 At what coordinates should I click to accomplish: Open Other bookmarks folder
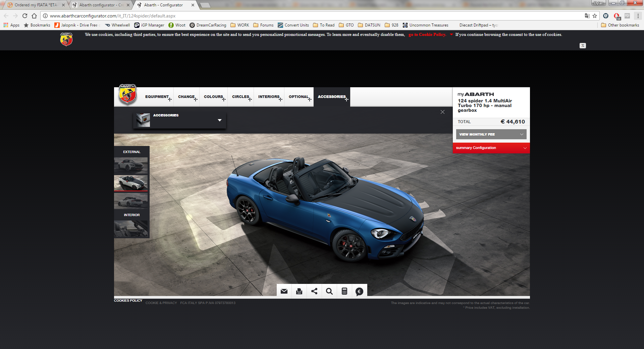[620, 25]
